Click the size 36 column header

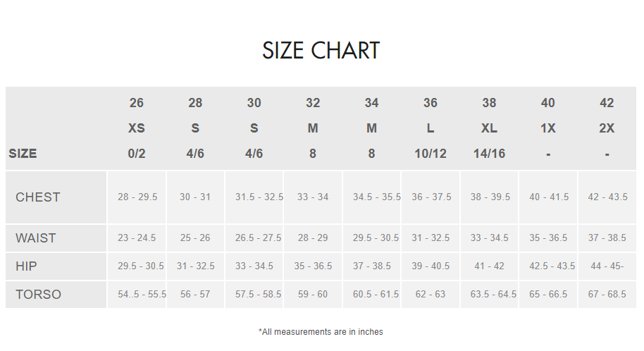[x=431, y=103]
